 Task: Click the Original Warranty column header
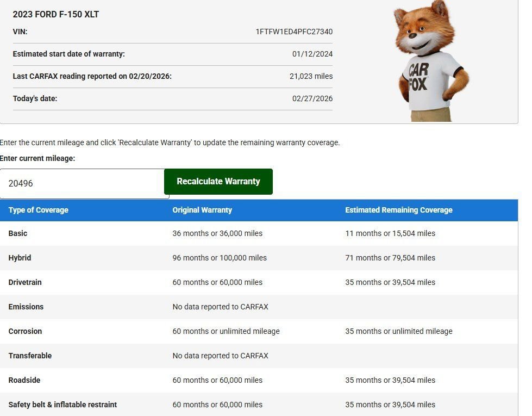(202, 210)
